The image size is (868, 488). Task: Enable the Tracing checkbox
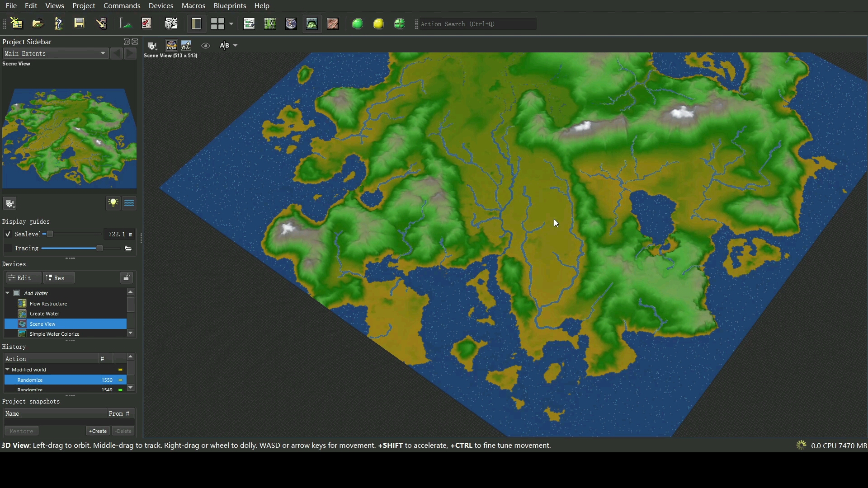8,248
